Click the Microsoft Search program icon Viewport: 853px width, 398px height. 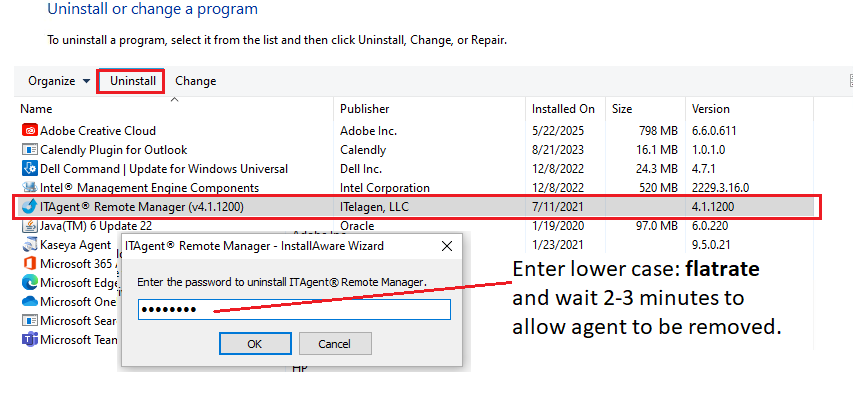point(29,320)
